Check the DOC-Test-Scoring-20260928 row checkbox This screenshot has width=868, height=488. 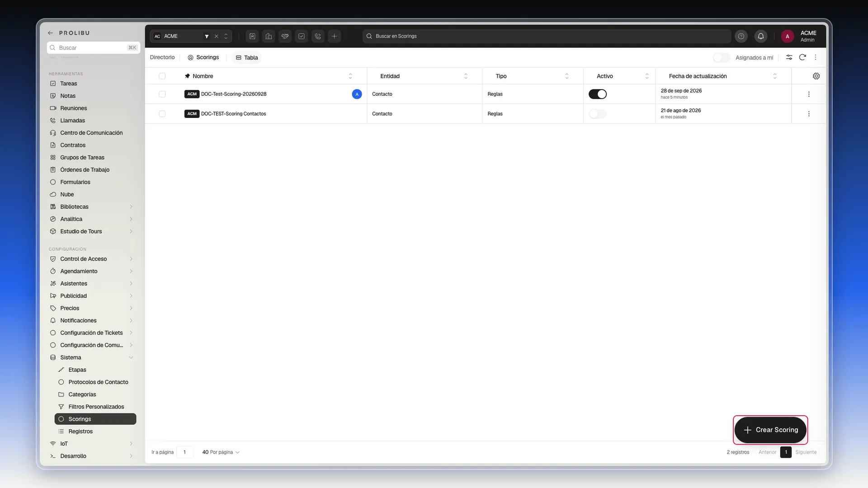coord(162,94)
